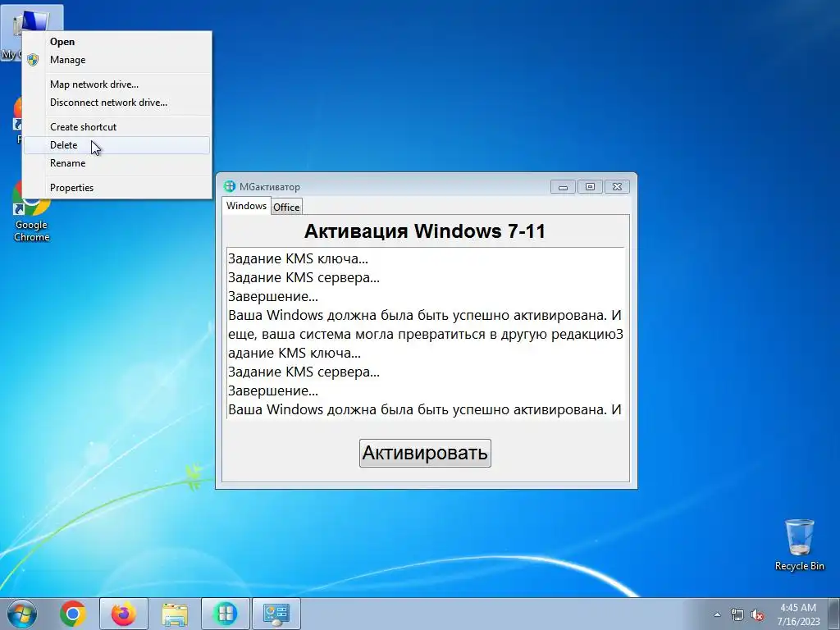Click Delete in the context menu
The height and width of the screenshot is (630, 840).
[116, 145]
